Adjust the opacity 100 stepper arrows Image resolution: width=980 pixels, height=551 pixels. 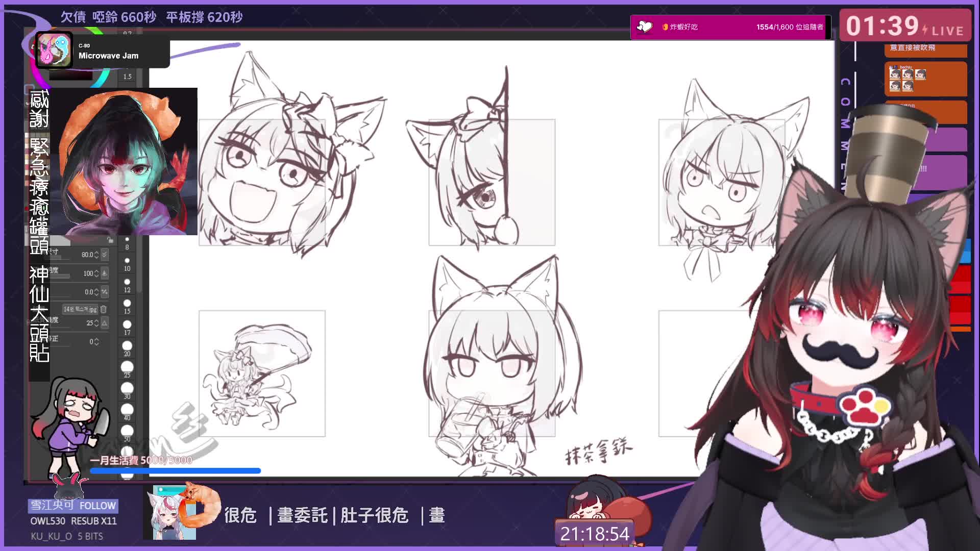pos(96,273)
